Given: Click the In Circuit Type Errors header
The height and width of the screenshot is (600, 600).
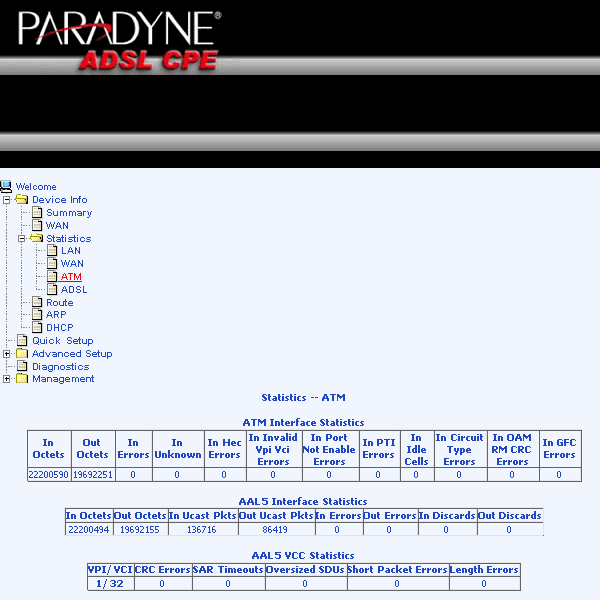Looking at the screenshot, I should pos(459,450).
